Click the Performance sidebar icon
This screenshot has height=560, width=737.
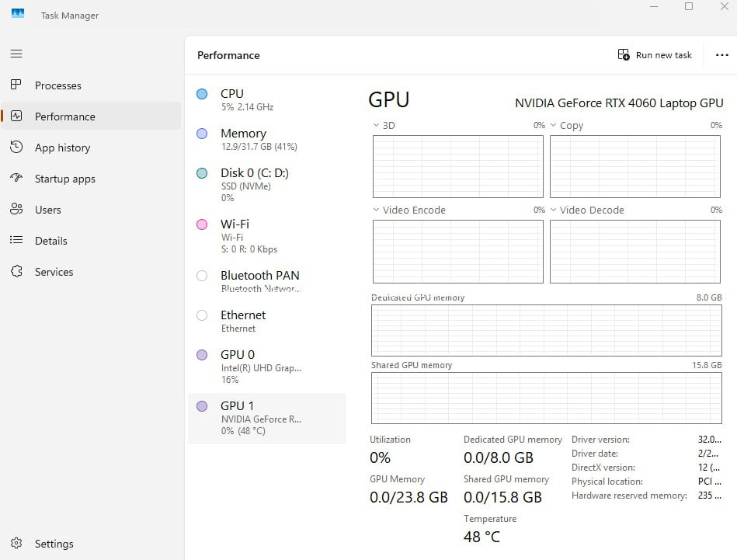tap(16, 116)
